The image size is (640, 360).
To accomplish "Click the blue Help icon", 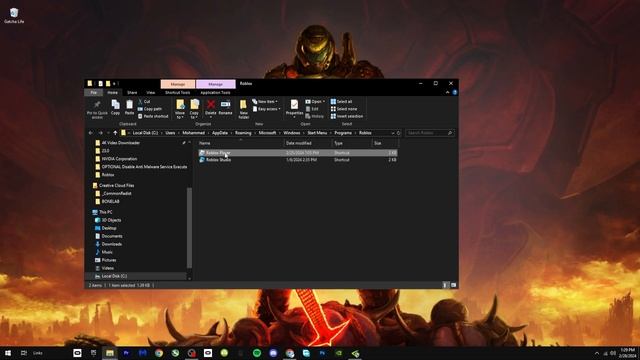I will (455, 92).
